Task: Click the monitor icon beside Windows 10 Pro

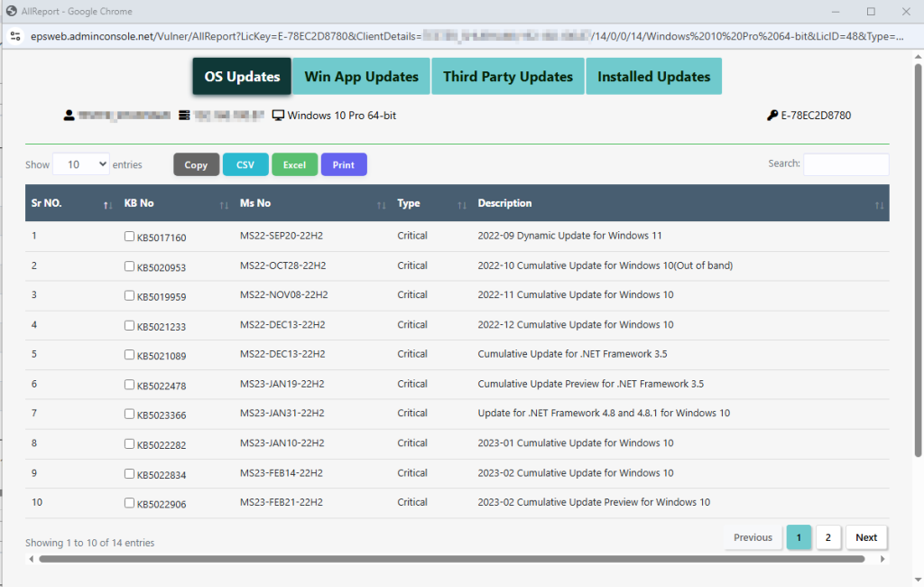Action: pos(278,116)
